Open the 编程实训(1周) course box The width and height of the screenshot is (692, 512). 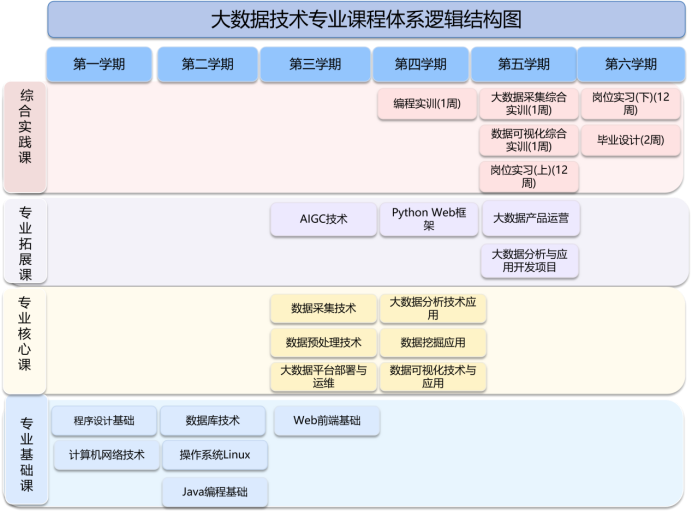(x=427, y=104)
